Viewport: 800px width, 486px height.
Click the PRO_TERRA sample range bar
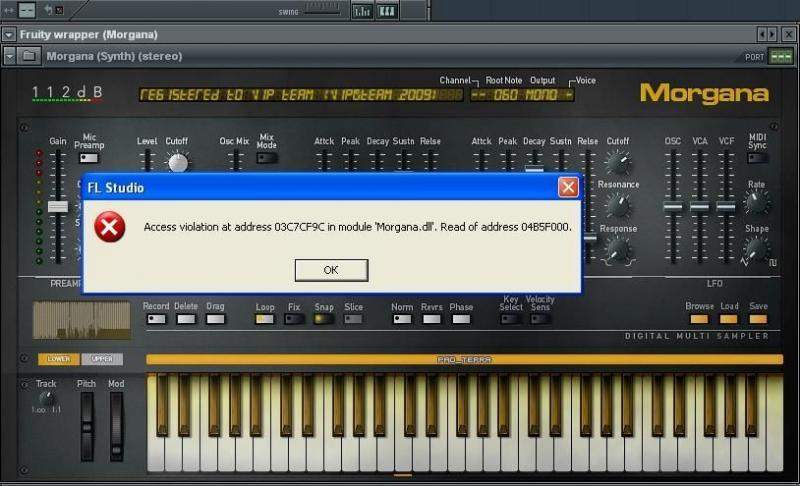464,360
